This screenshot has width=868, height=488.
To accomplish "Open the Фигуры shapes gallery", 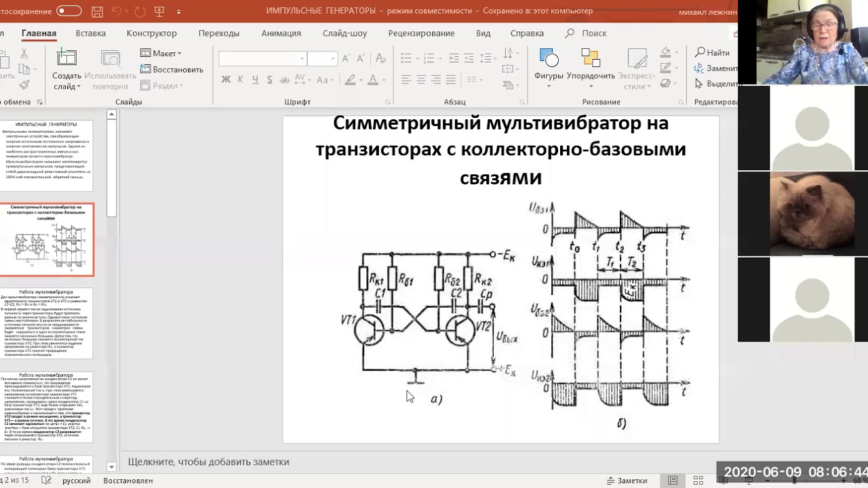I will pyautogui.click(x=549, y=68).
